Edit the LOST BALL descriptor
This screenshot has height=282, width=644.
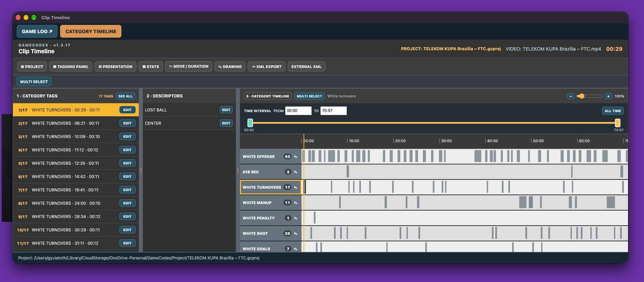pyautogui.click(x=226, y=110)
